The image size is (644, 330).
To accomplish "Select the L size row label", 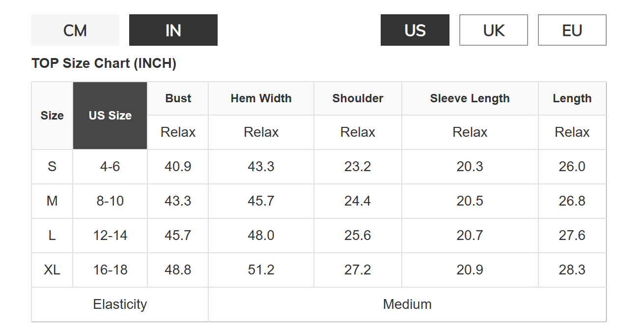I will [52, 236].
